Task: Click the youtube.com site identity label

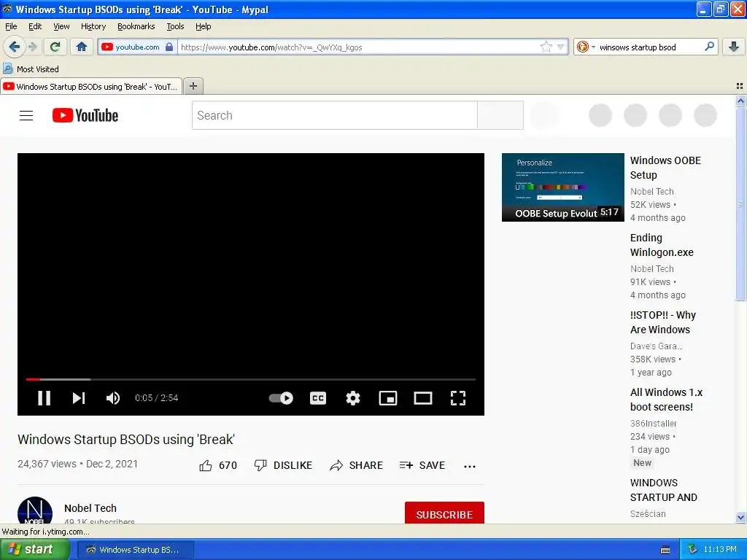Action: (137, 47)
